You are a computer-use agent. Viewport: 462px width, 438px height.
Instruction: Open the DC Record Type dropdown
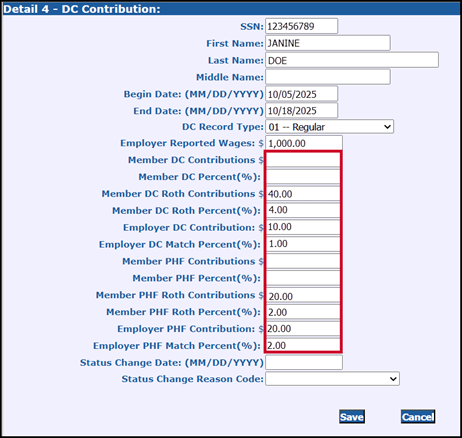329,127
